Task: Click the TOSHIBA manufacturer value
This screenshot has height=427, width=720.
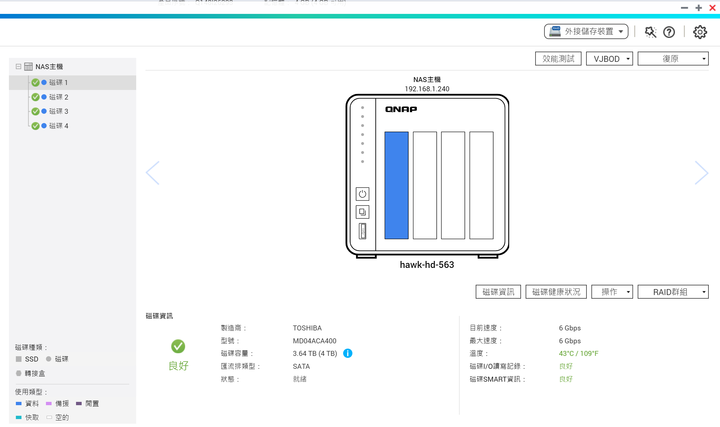Action: pos(307,328)
